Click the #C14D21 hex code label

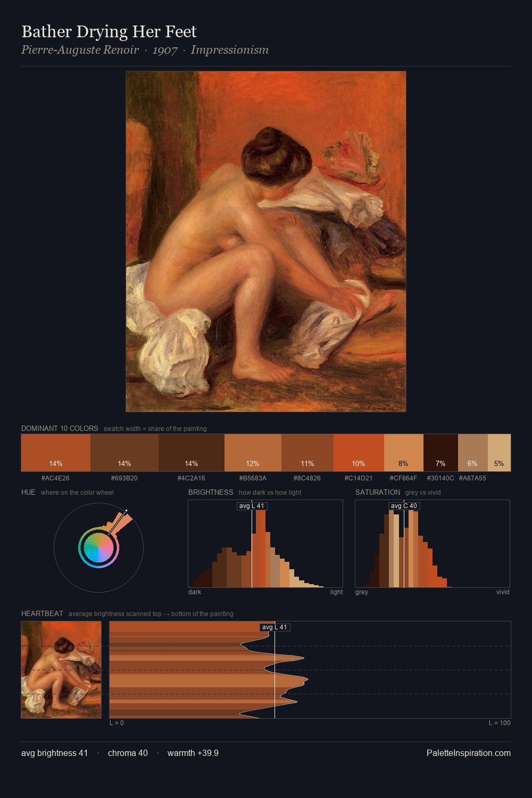[358, 478]
